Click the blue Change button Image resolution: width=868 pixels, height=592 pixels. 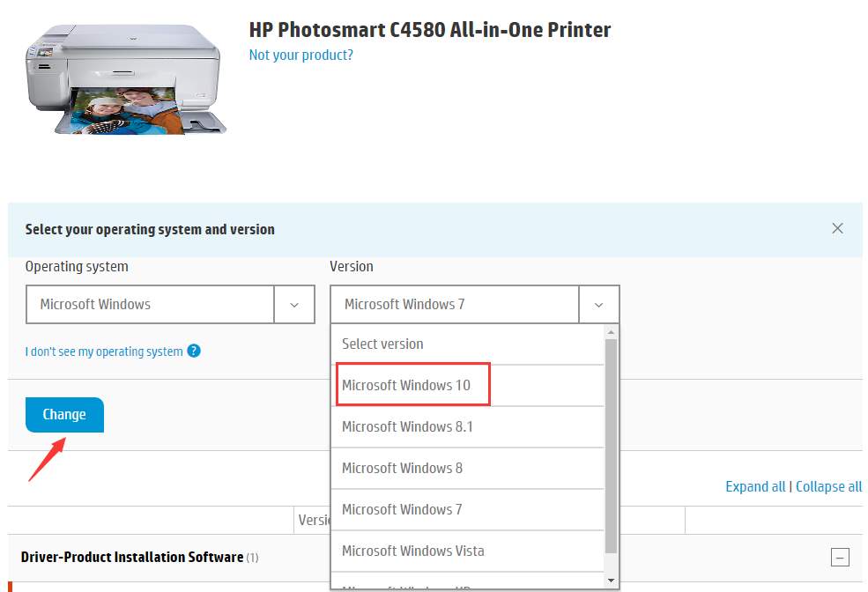point(64,414)
